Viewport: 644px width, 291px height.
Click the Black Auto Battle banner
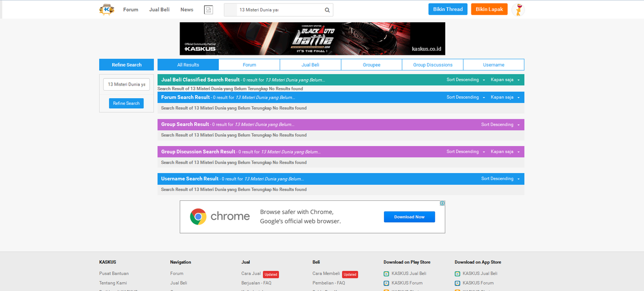coord(312,39)
